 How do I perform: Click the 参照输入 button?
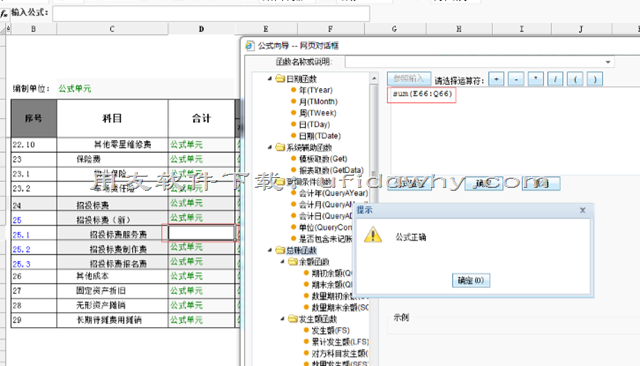pos(409,79)
